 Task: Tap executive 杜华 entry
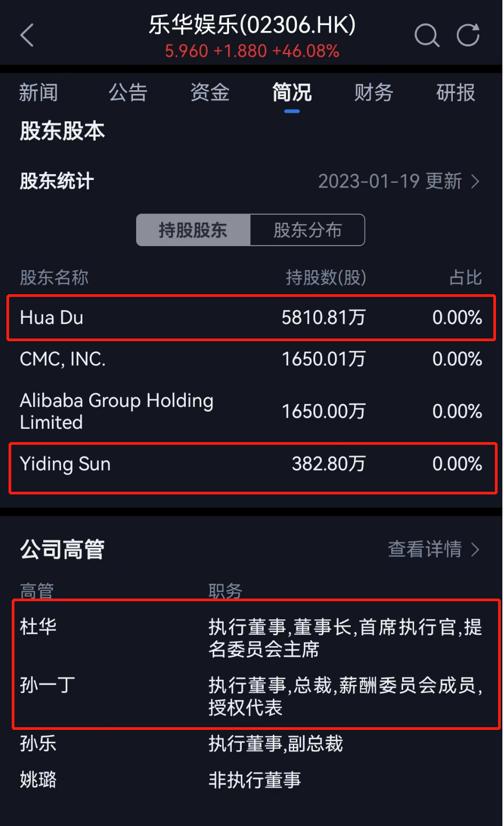[x=38, y=627]
